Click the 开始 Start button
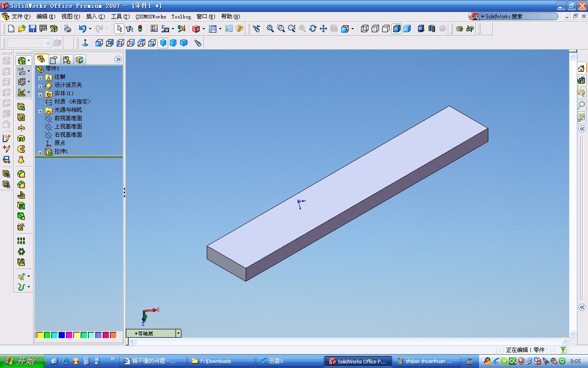 (23, 361)
